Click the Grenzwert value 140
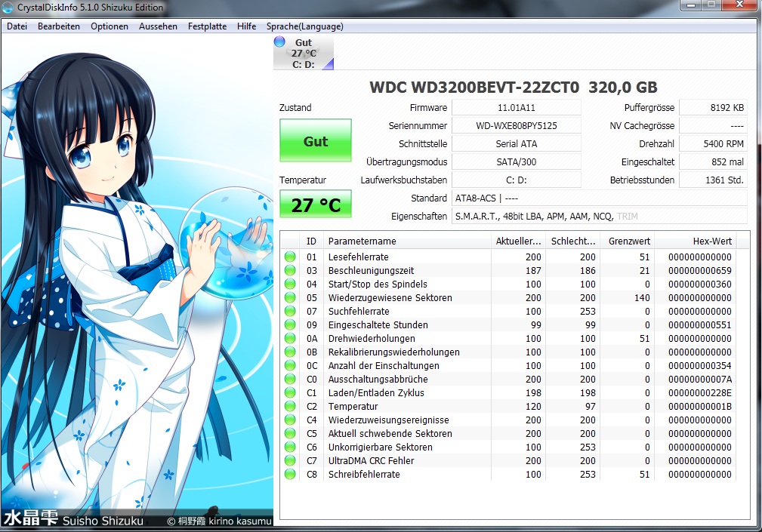The height and width of the screenshot is (532, 762). pyautogui.click(x=642, y=297)
